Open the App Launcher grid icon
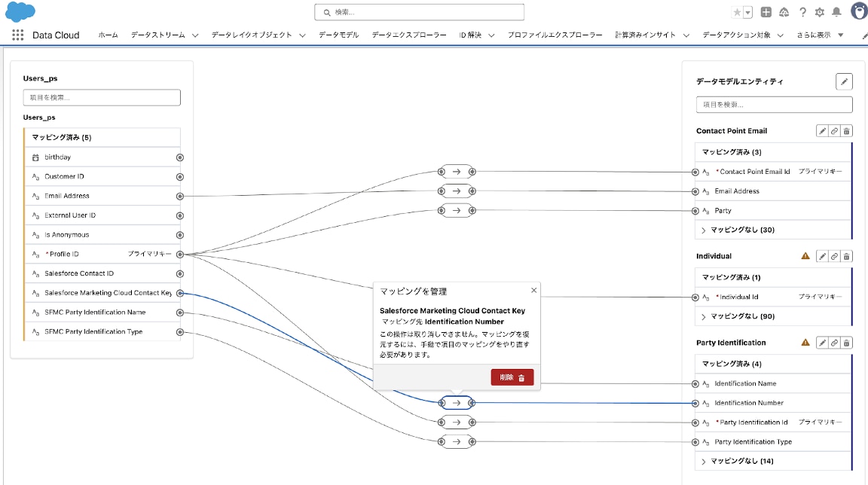This screenshot has height=485, width=868. [18, 35]
